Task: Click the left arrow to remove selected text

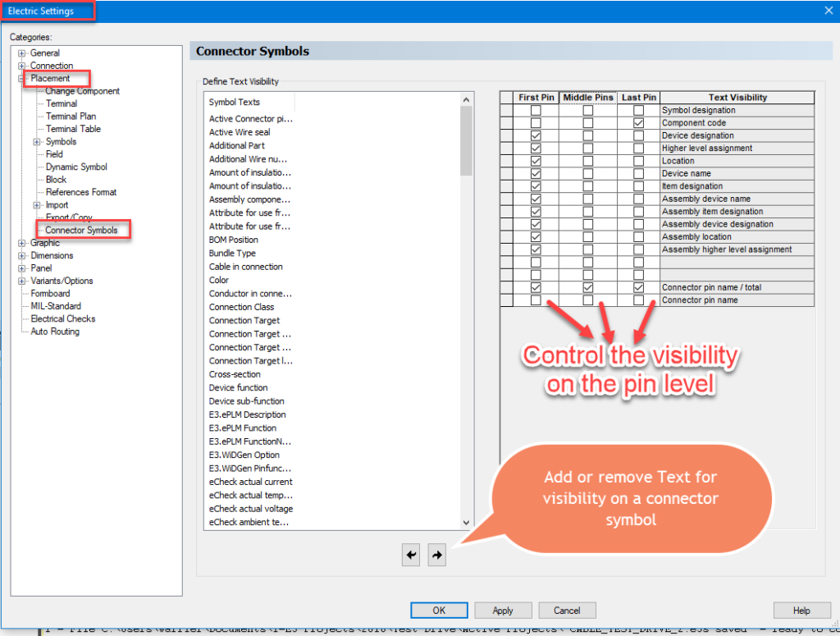Action: [410, 554]
